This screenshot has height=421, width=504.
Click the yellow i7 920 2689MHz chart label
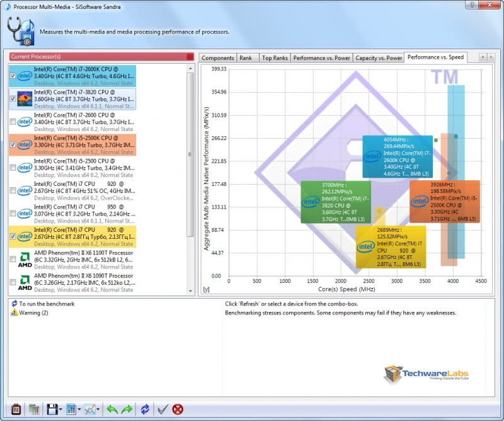point(391,246)
